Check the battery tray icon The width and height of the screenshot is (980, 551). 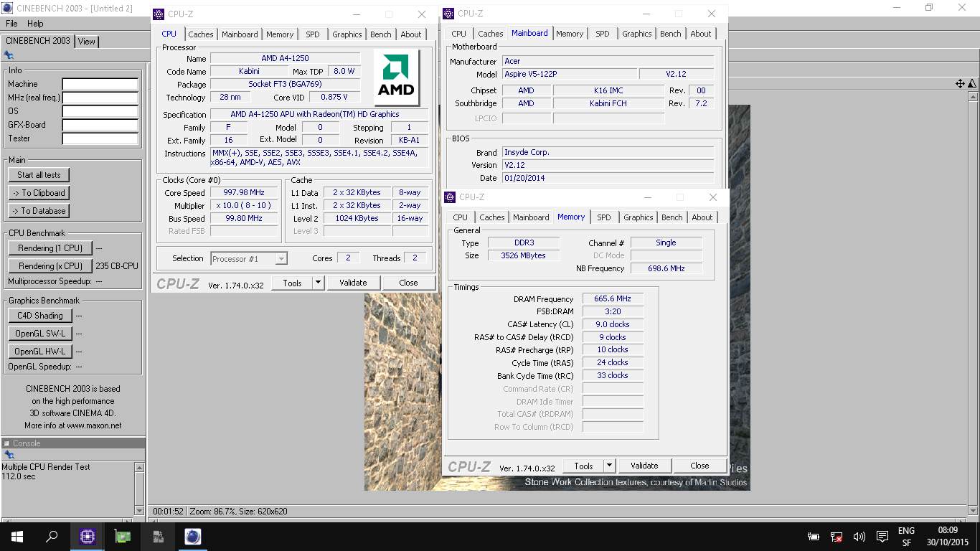point(814,537)
